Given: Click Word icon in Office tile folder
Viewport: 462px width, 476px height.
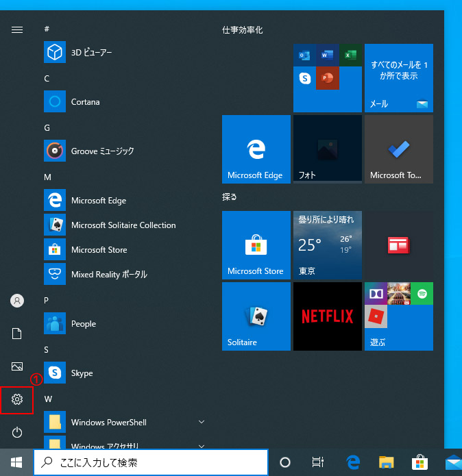Looking at the screenshot, I should pos(328,55).
